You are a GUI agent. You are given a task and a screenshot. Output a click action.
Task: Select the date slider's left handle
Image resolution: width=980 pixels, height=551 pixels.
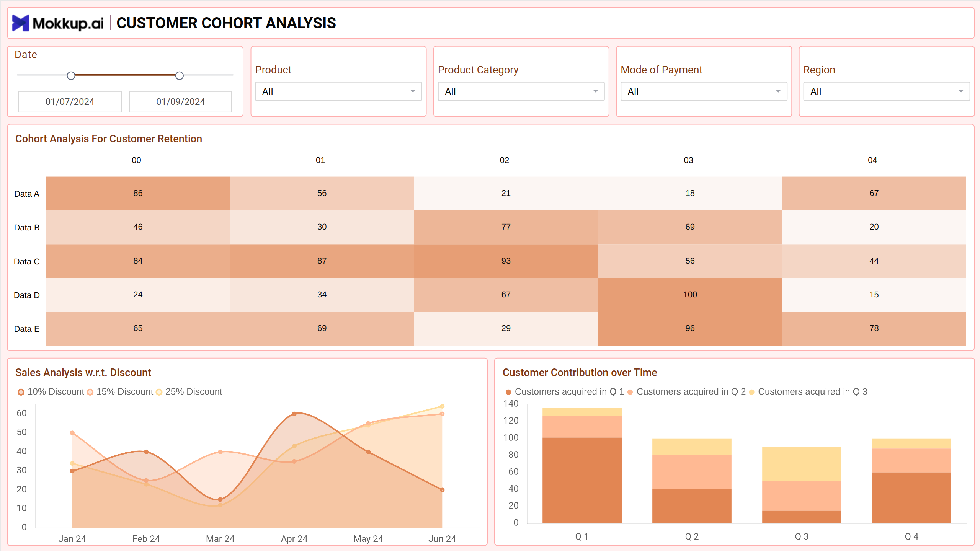[x=71, y=76]
